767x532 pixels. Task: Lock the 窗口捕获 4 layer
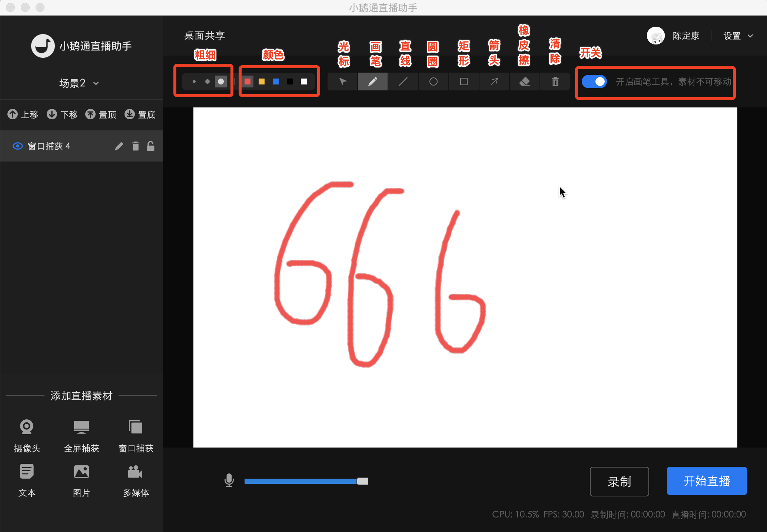(150, 146)
